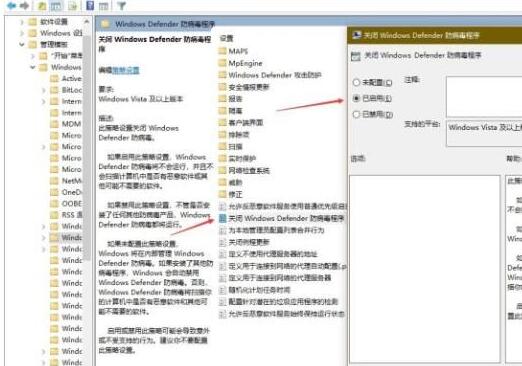Collapse the 管理模板 tree node

(22, 44)
